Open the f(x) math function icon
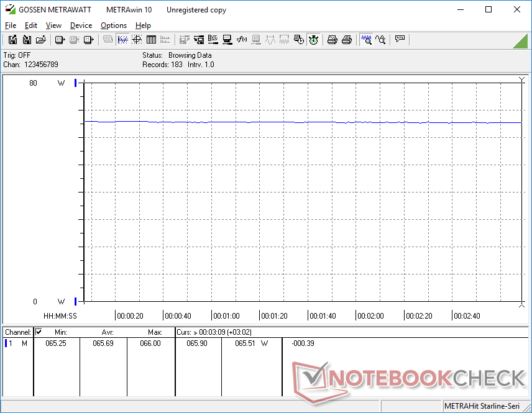Viewport: 532px width, 413px height. [x=242, y=40]
